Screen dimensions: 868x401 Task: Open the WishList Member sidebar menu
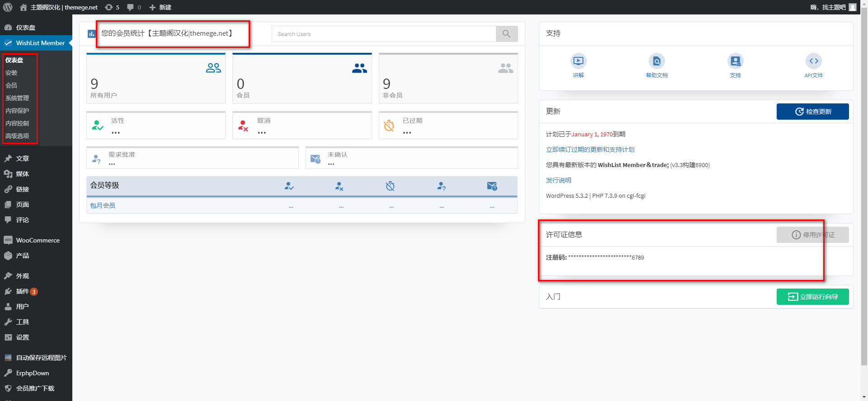(x=36, y=43)
